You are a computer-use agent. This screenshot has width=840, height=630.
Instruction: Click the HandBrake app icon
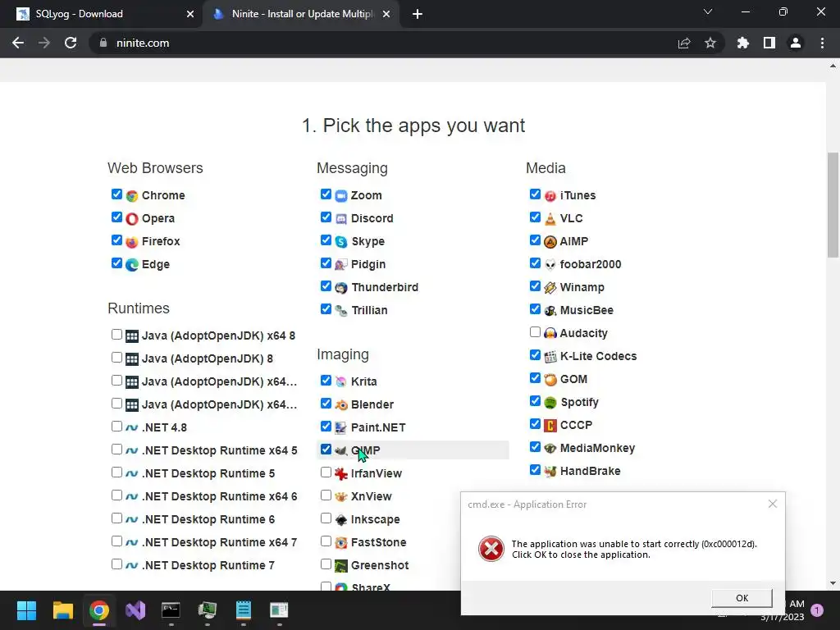(x=550, y=472)
